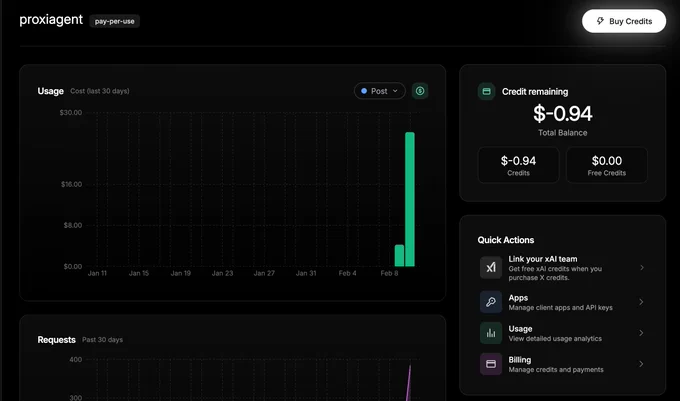Click the chevron next to Usage analytics
Screen dimensions: 680x401
click(x=641, y=333)
